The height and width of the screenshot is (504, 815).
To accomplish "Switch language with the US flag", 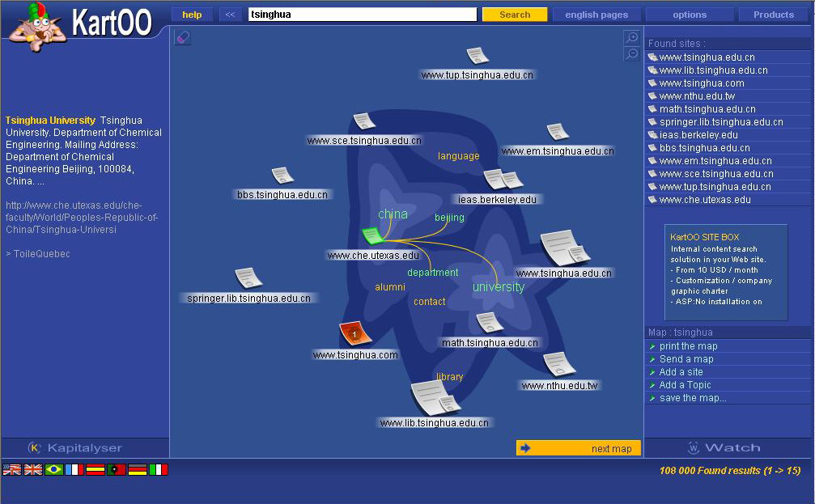I will 12,470.
